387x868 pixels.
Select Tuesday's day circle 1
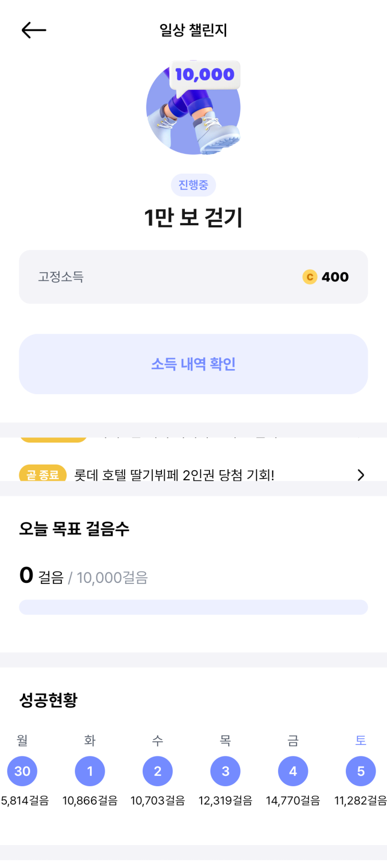[90, 771]
